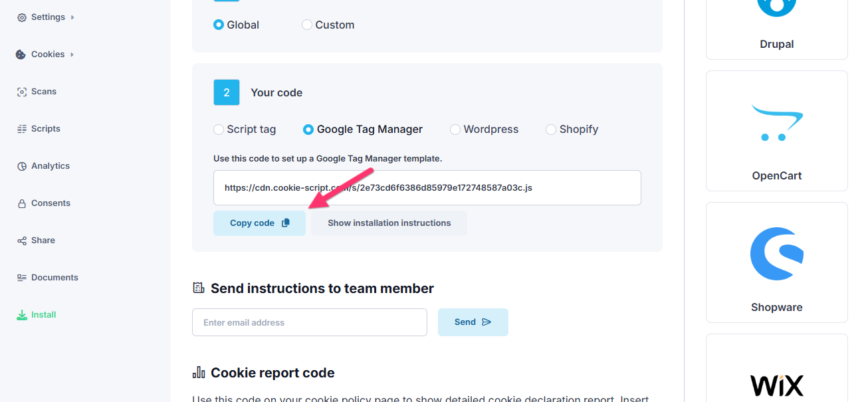Open the Scans menu item

click(x=44, y=92)
